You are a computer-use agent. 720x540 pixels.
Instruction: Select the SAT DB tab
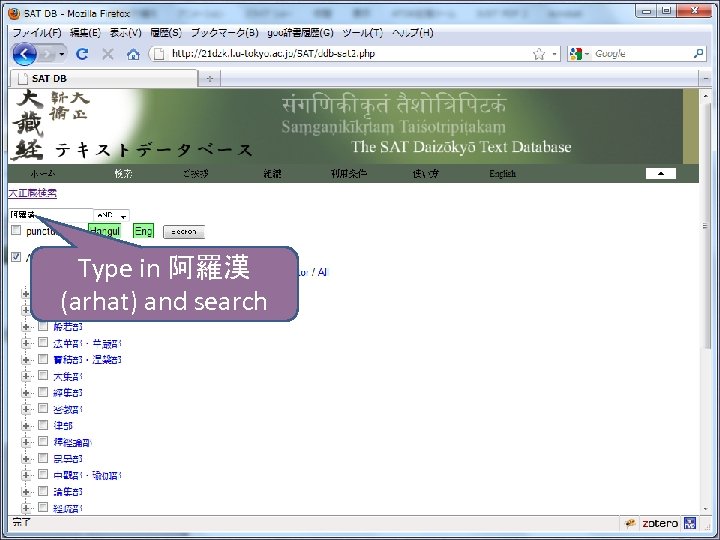click(103, 79)
